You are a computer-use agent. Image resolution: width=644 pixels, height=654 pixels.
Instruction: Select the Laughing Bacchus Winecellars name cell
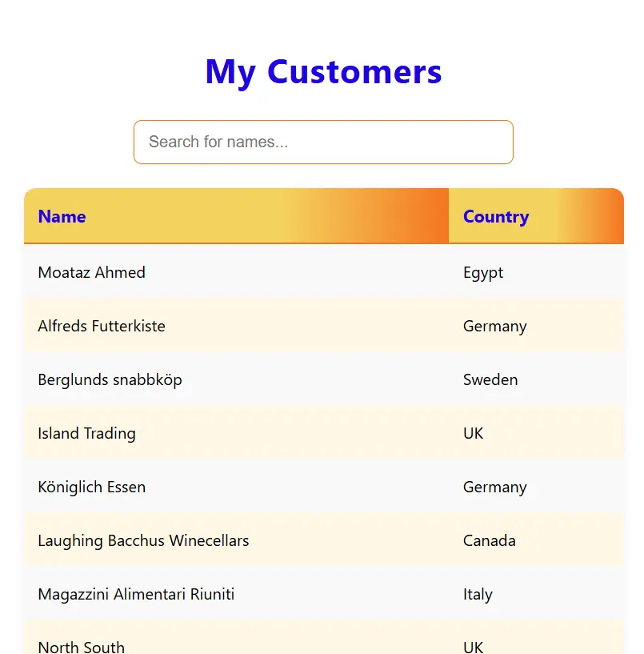pyautogui.click(x=143, y=540)
